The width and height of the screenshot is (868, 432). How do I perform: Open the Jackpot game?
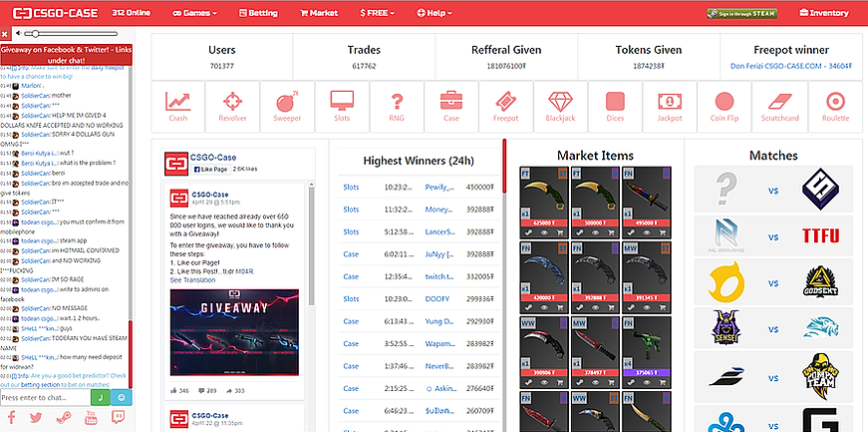click(x=670, y=107)
